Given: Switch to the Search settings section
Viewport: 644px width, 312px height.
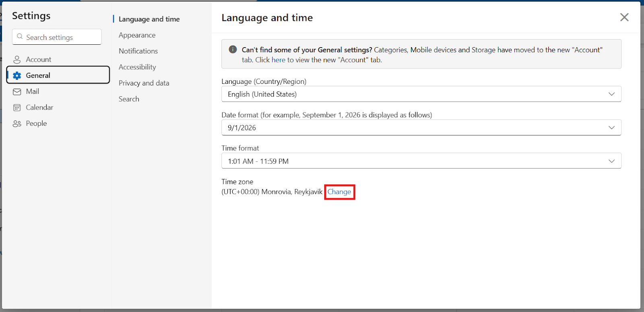Looking at the screenshot, I should (129, 99).
